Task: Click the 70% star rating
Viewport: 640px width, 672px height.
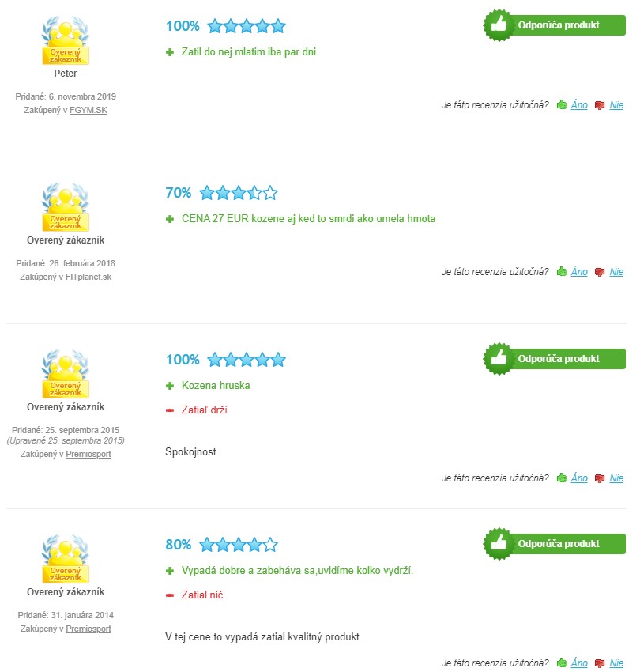Action: pyautogui.click(x=239, y=193)
